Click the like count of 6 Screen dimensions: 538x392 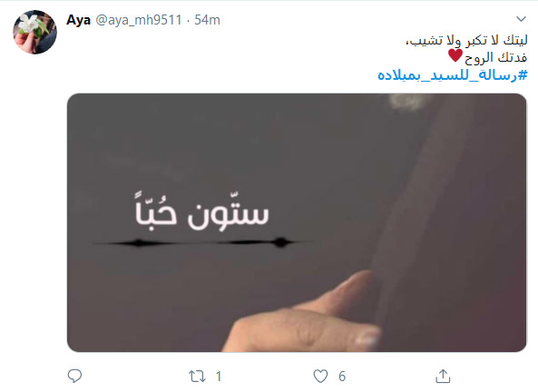click(342, 377)
